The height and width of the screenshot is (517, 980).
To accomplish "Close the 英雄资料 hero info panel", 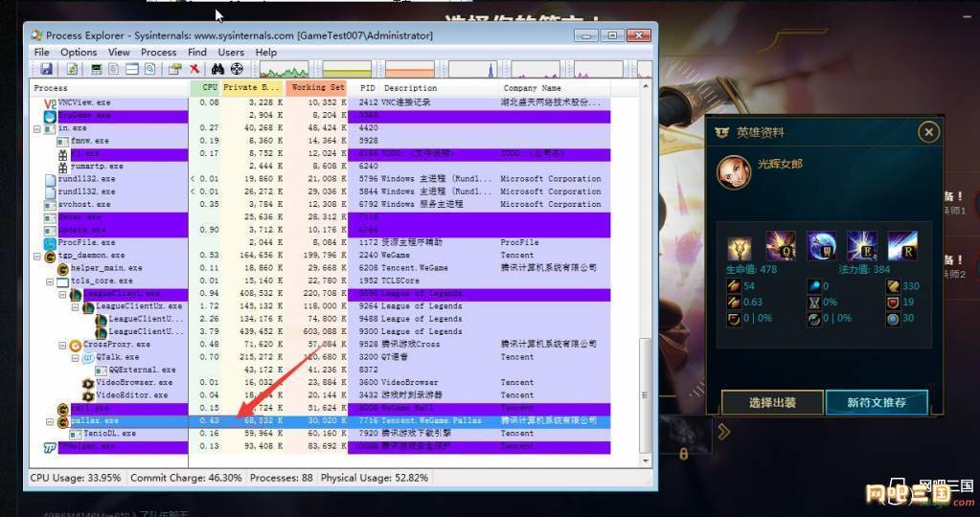I will coord(929,132).
